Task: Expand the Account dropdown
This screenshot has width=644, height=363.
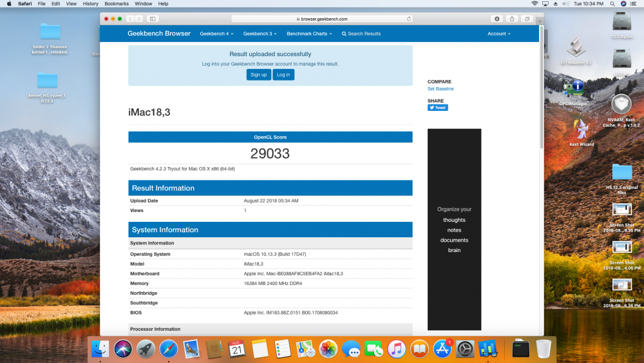Action: coord(499,34)
